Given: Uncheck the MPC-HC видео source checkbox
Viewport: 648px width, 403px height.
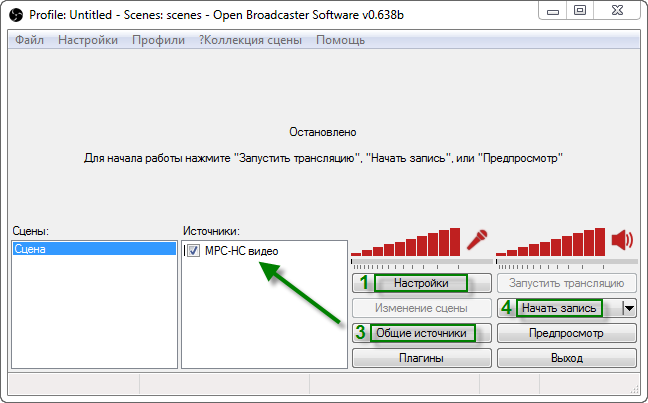Looking at the screenshot, I should tap(194, 250).
